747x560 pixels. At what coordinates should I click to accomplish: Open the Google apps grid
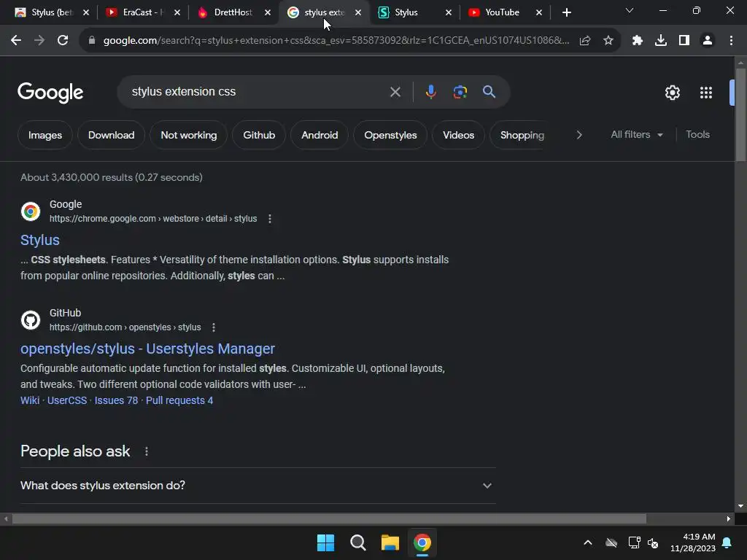[706, 93]
